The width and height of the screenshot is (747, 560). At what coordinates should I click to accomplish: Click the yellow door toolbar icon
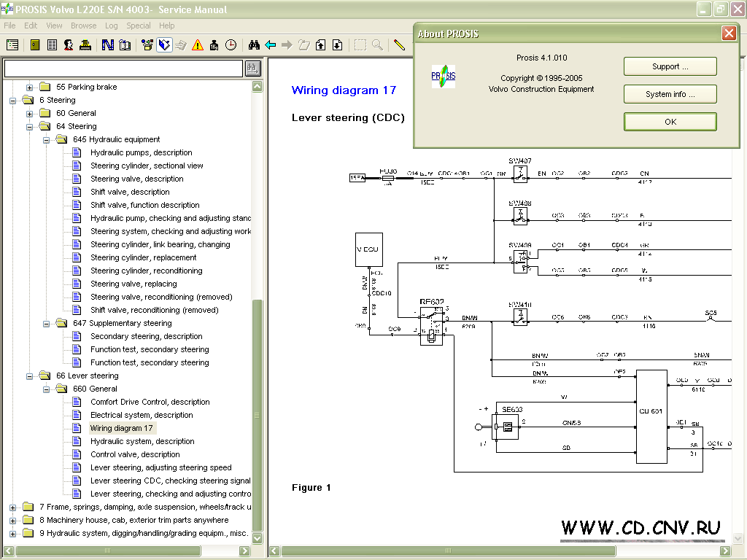click(35, 44)
